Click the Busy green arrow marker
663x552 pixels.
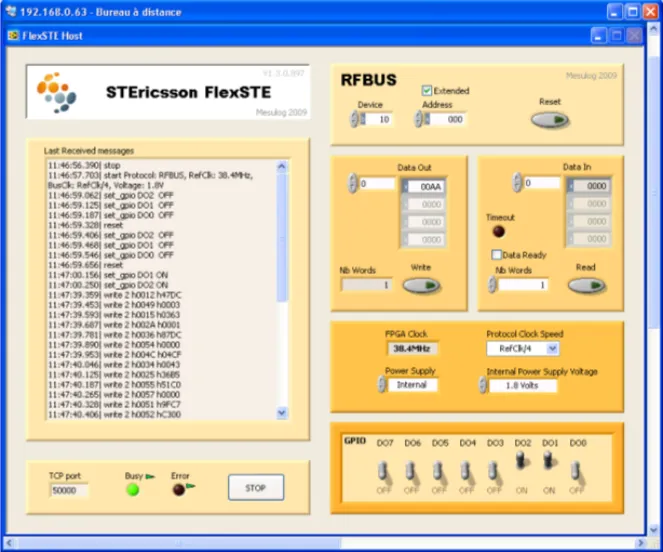point(150,476)
